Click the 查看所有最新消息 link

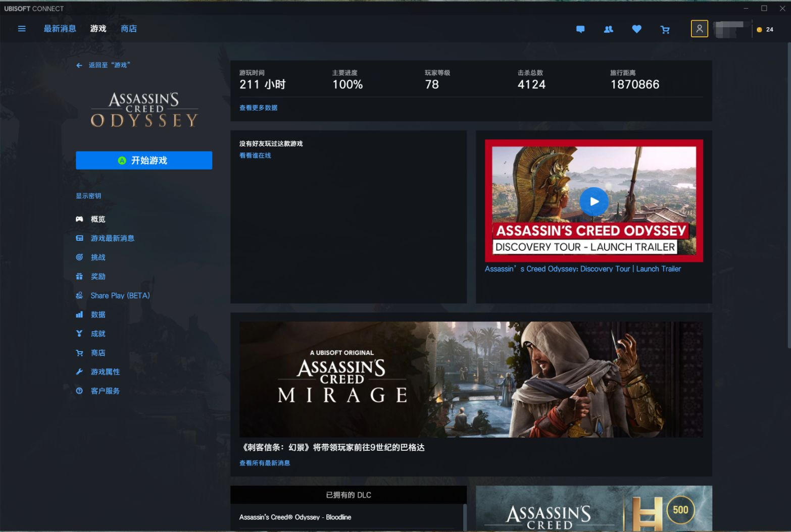[265, 463]
